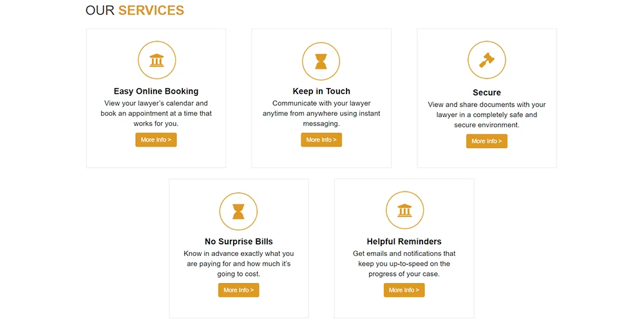
Task: Click the hourglass icon above Keep in Touch
Action: [321, 61]
